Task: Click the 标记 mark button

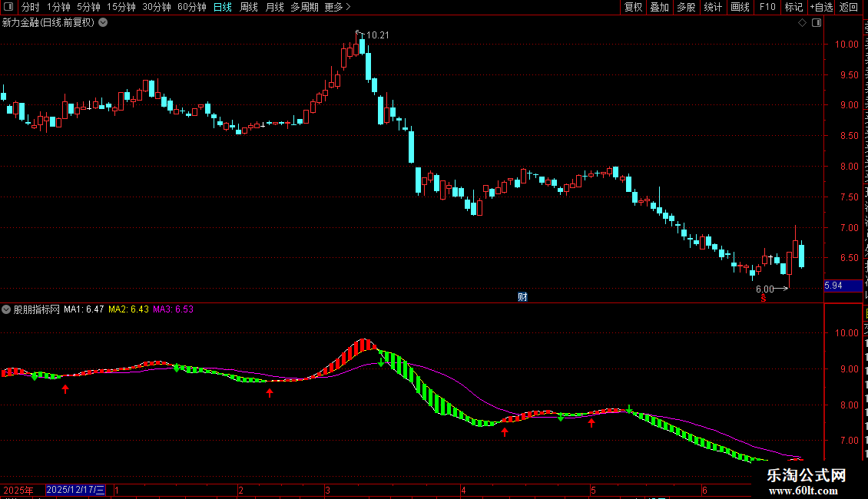Action: click(x=793, y=7)
